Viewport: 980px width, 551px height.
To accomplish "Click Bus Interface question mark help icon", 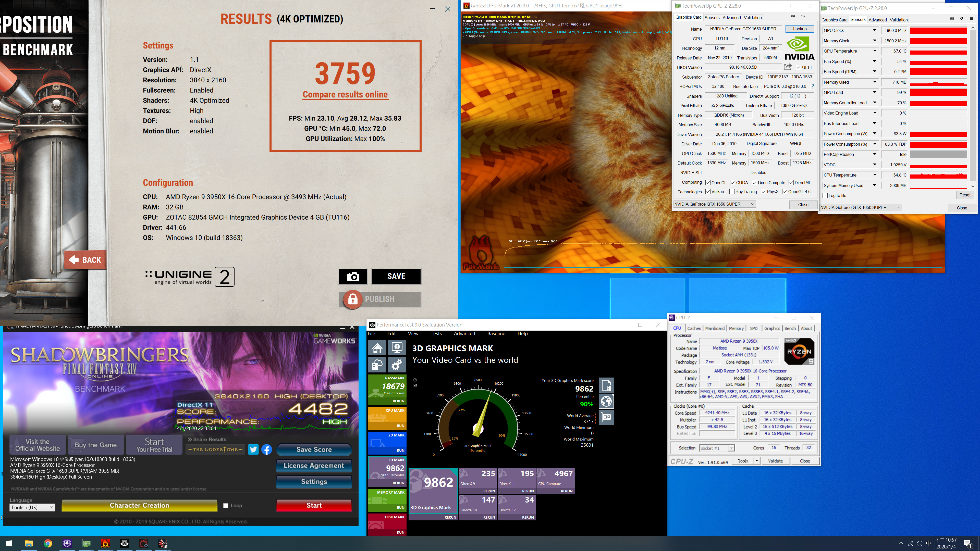I will tap(813, 86).
